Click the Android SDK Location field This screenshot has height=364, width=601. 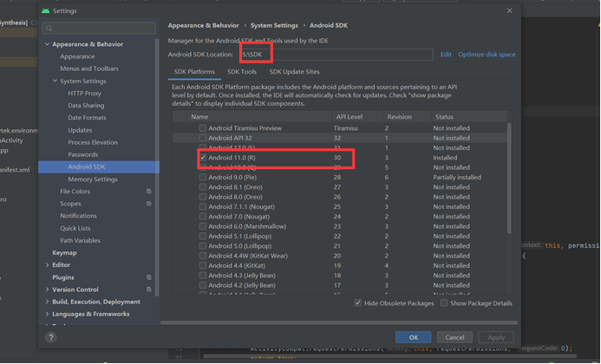click(x=336, y=55)
